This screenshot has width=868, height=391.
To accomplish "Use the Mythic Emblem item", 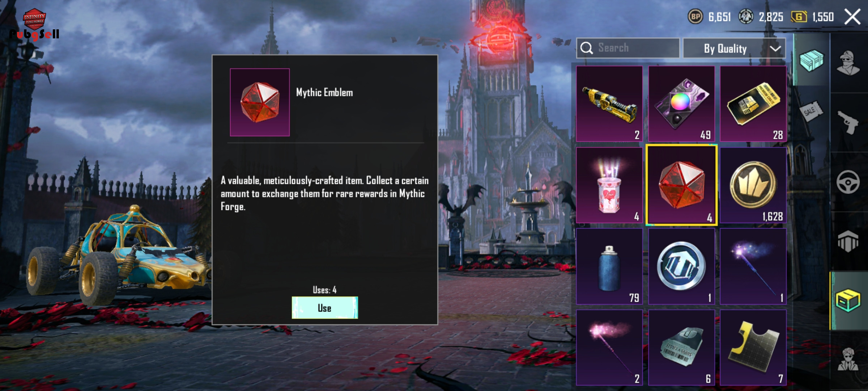I will (x=325, y=308).
